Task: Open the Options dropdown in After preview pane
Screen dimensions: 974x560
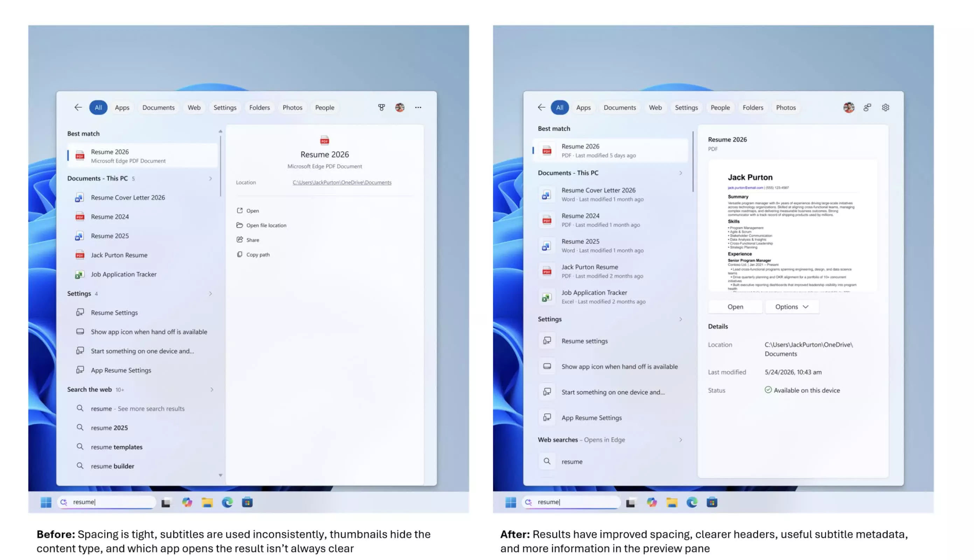Action: click(792, 307)
